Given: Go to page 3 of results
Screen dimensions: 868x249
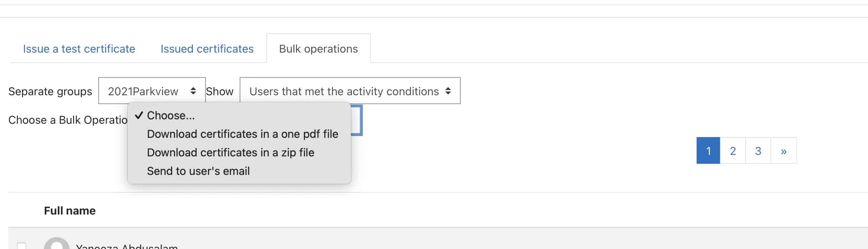Looking at the screenshot, I should 758,150.
